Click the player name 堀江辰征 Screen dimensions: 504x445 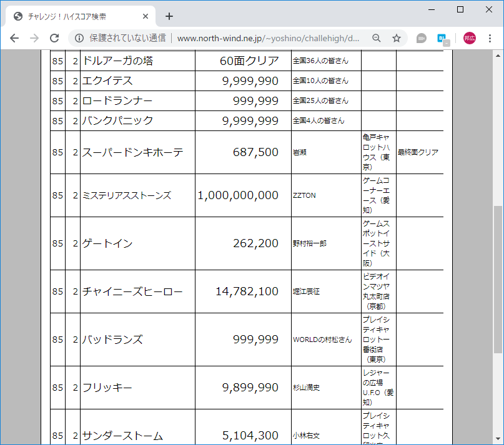(x=306, y=291)
